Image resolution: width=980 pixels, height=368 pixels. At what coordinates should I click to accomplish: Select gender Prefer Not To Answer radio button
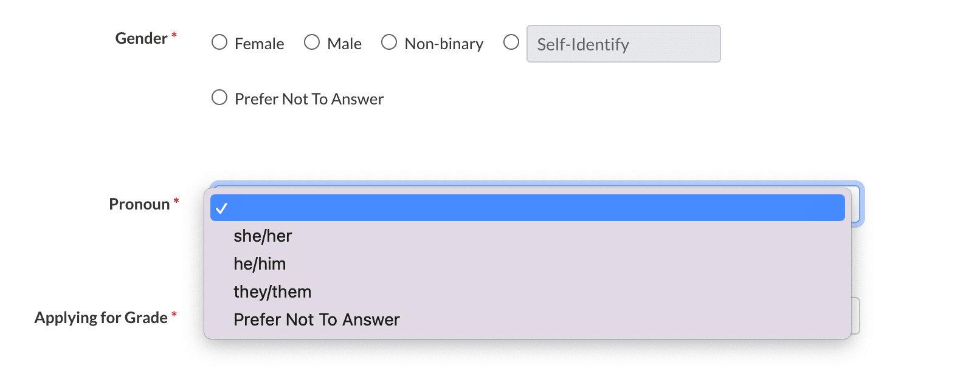219,98
